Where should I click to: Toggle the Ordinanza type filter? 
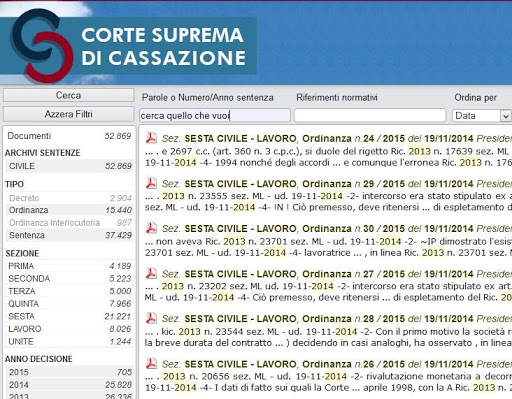click(70, 210)
